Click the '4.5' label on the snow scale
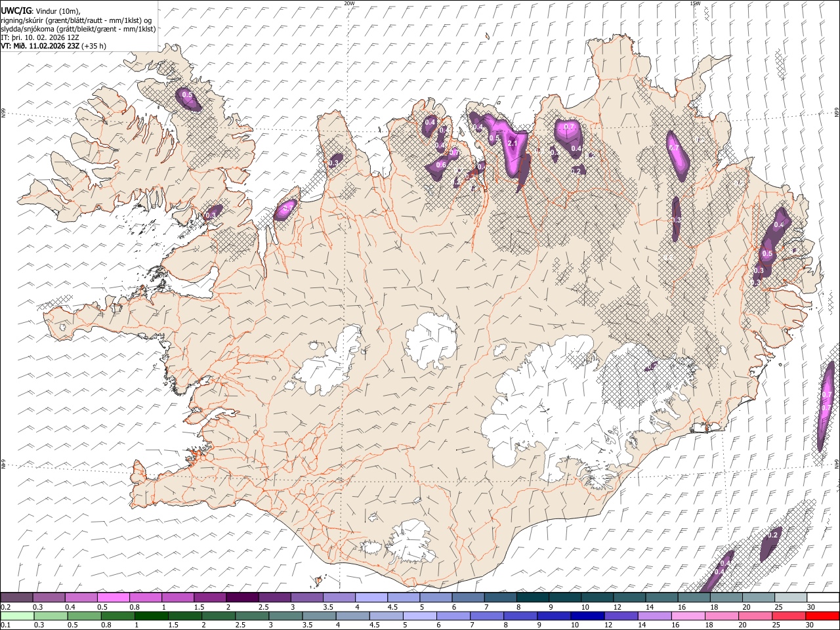Viewport: 840px width, 630px height. point(392,608)
